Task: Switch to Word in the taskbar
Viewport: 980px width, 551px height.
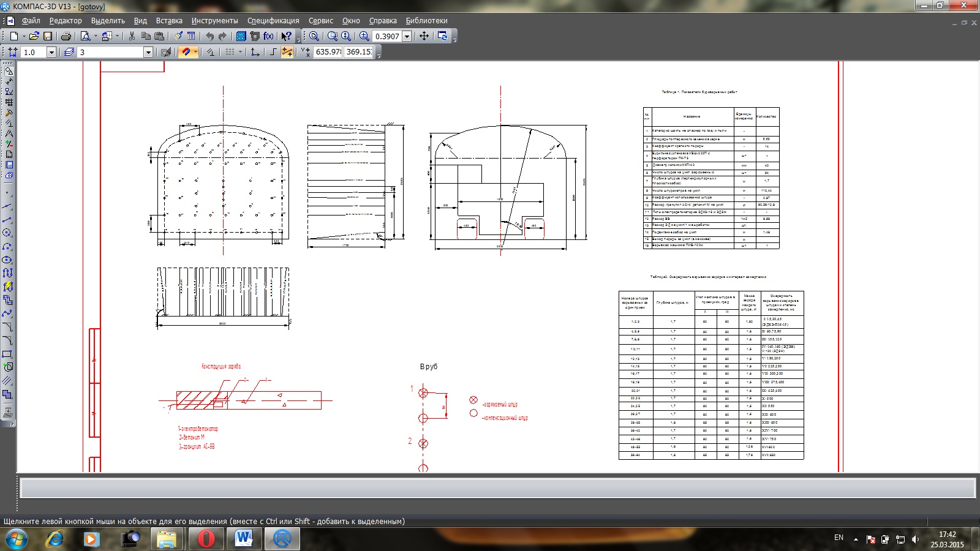Action: click(244, 539)
